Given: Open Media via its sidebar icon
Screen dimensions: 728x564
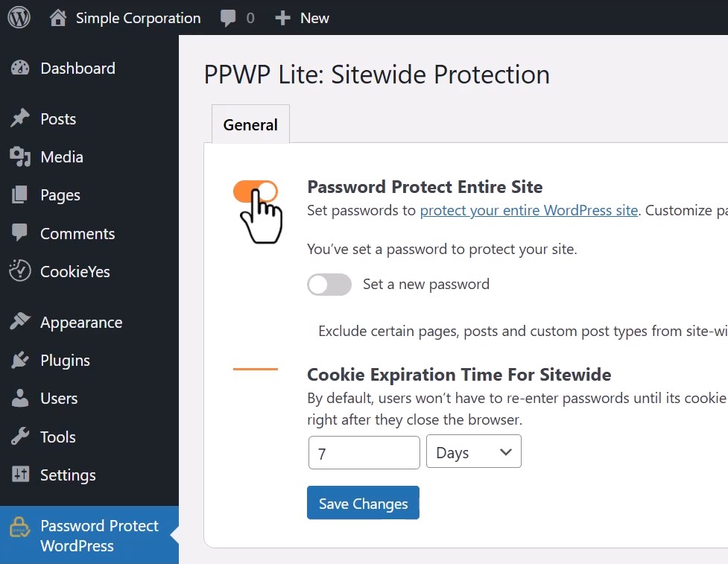Looking at the screenshot, I should pos(20,157).
